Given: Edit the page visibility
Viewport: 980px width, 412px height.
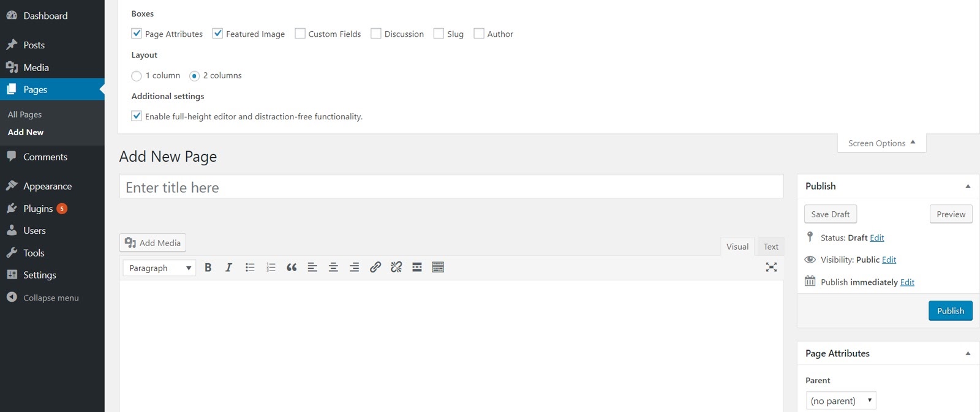Looking at the screenshot, I should [889, 260].
